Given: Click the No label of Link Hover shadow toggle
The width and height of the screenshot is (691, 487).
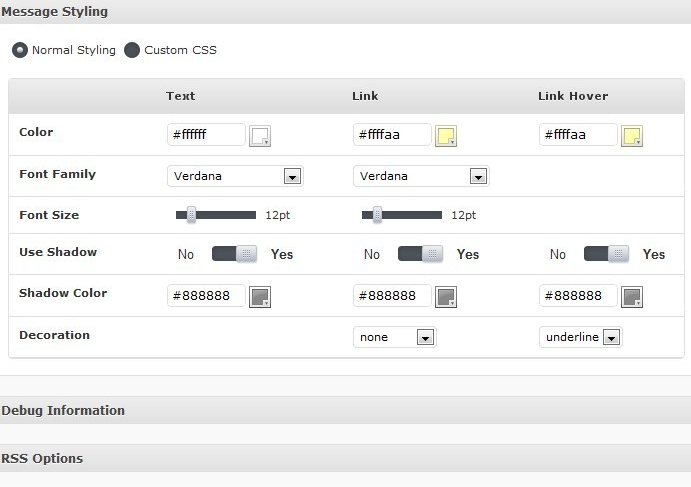Looking at the screenshot, I should click(558, 254).
